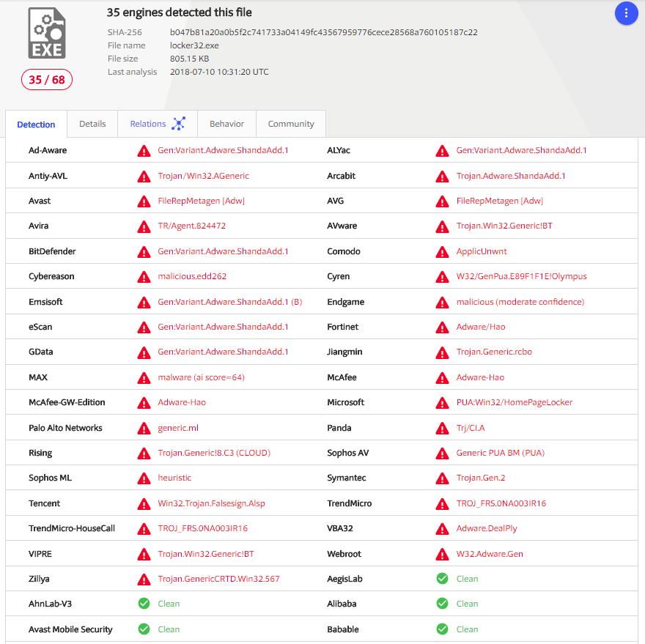645x644 pixels.
Task: Click the locker32.exe file name
Action: point(194,45)
